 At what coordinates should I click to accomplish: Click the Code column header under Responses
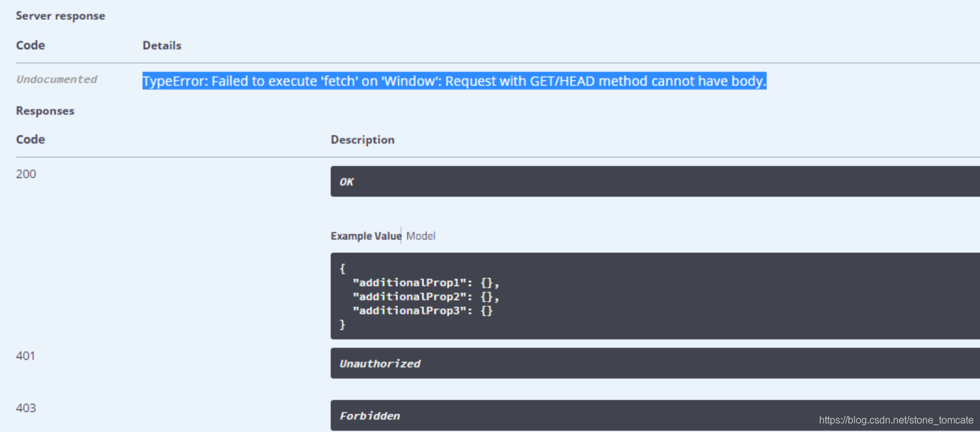pos(30,139)
